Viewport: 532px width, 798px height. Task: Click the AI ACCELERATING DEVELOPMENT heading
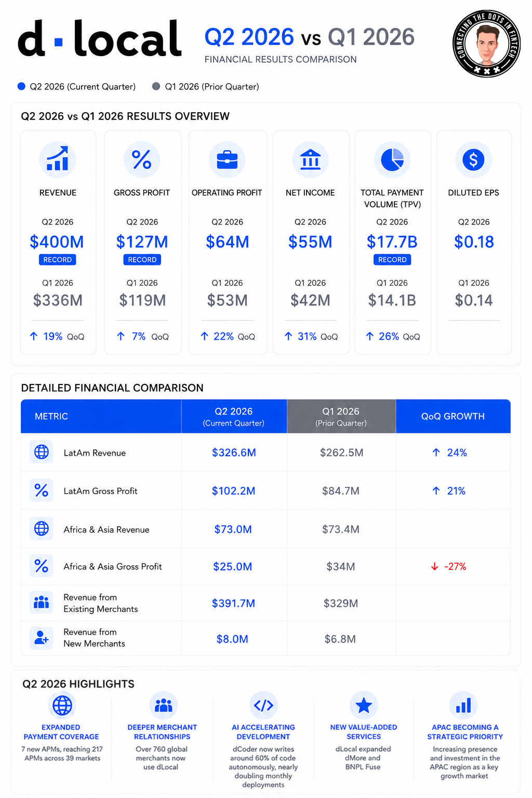coord(263,732)
